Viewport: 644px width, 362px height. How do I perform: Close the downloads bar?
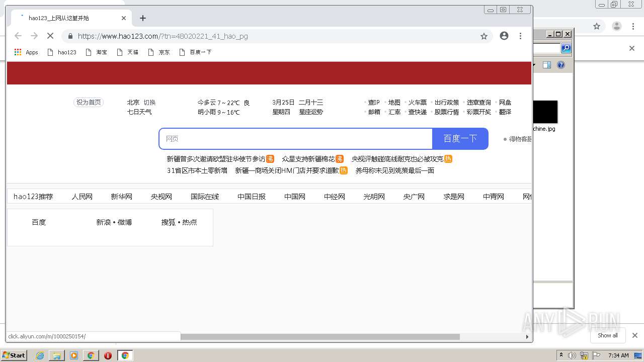pos(635,335)
